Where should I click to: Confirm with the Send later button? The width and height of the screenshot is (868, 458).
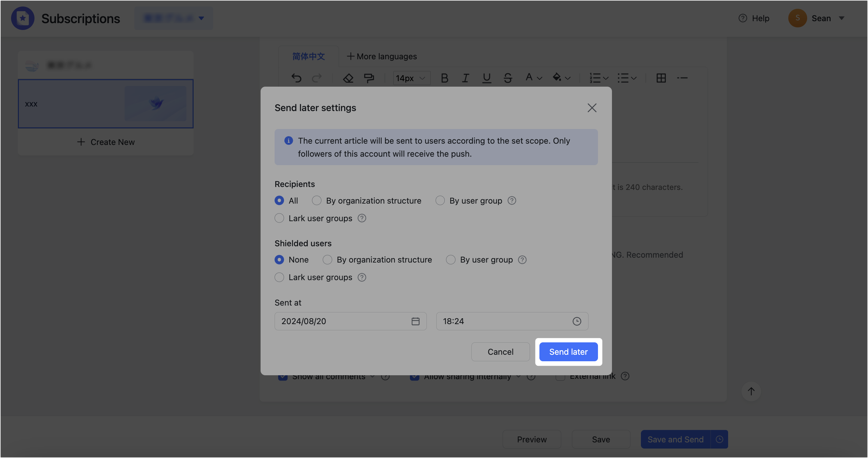pos(568,352)
